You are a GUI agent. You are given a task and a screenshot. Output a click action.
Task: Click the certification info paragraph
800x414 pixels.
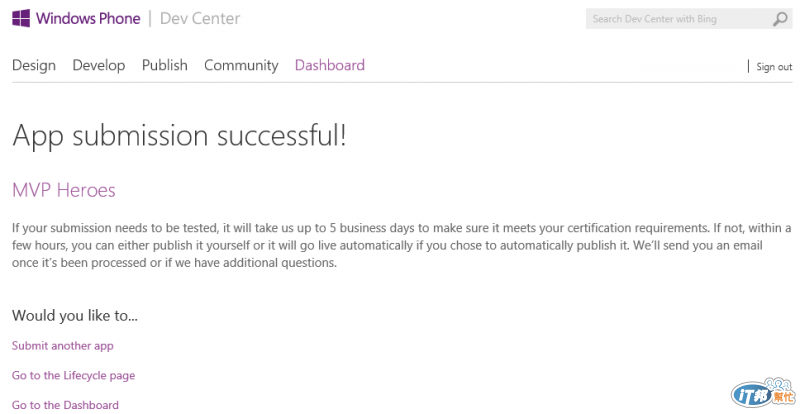[x=400, y=246]
